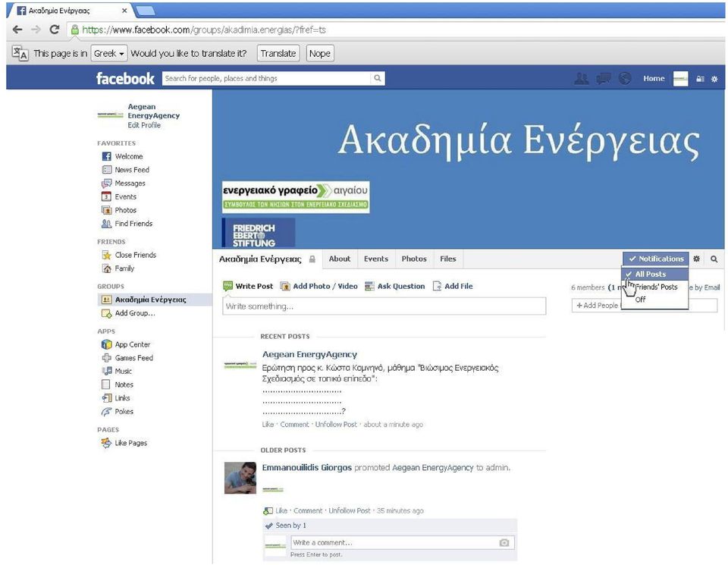728x565 pixels.
Task: Click the Facebook logo
Action: click(125, 78)
